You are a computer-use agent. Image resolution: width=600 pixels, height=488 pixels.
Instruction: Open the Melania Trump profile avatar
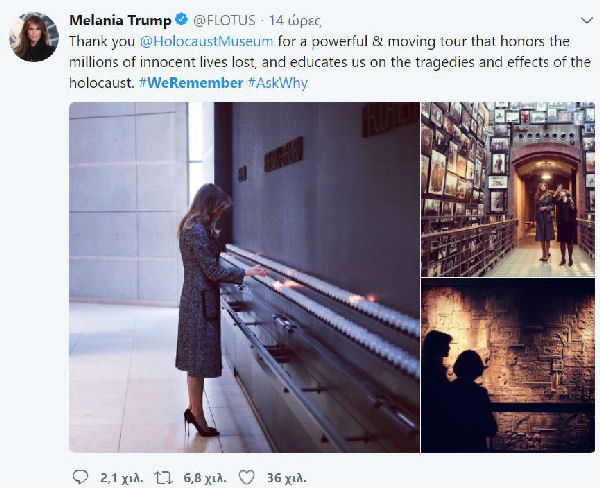click(x=34, y=37)
